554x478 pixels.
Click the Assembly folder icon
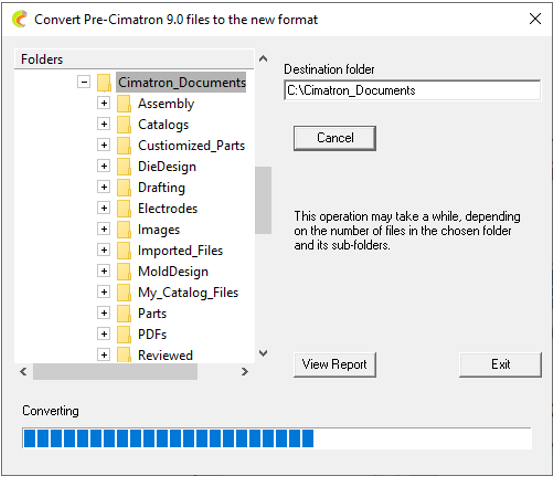pos(124,104)
